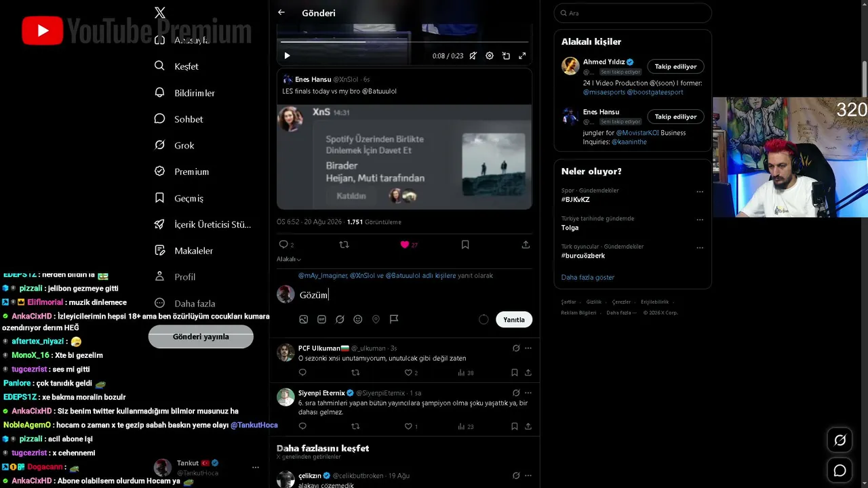Click the Gönderi yayınla button
Screen dimensions: 868x488
[201, 337]
